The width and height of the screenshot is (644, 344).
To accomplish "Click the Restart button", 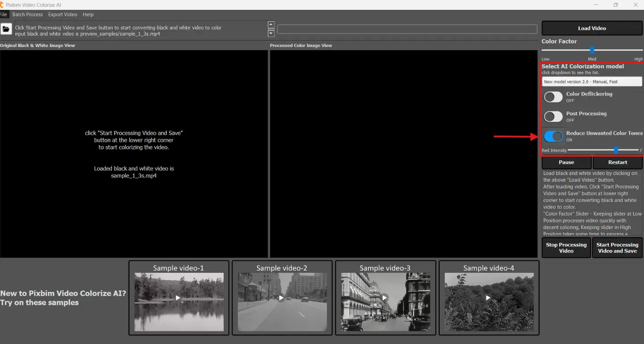I will click(618, 162).
